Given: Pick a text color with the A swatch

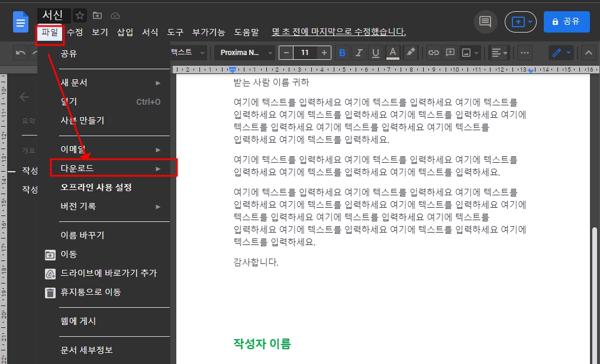Looking at the screenshot, I should pyautogui.click(x=393, y=53).
